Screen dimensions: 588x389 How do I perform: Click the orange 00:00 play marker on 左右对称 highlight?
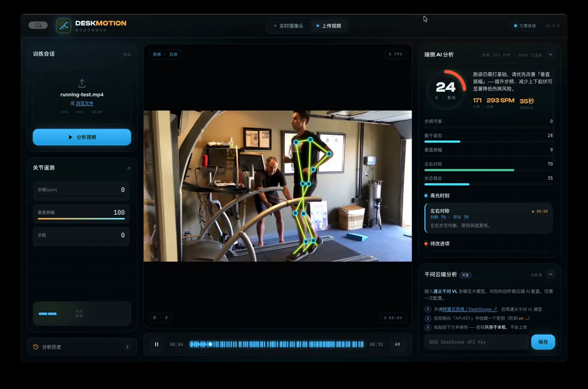point(540,212)
